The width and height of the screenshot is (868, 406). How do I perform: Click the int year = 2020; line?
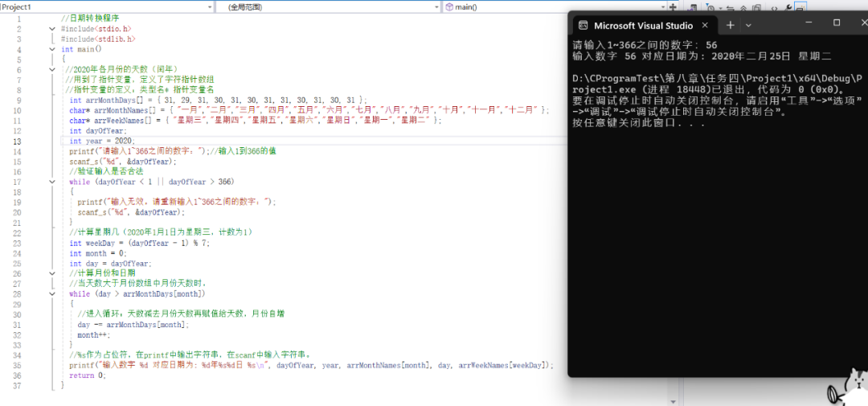(x=102, y=141)
